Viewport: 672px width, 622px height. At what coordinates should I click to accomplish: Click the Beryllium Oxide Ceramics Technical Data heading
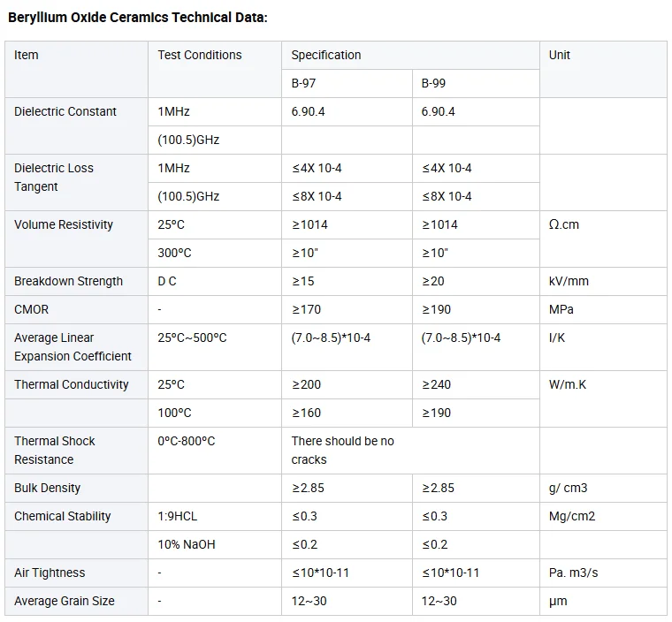point(137,18)
